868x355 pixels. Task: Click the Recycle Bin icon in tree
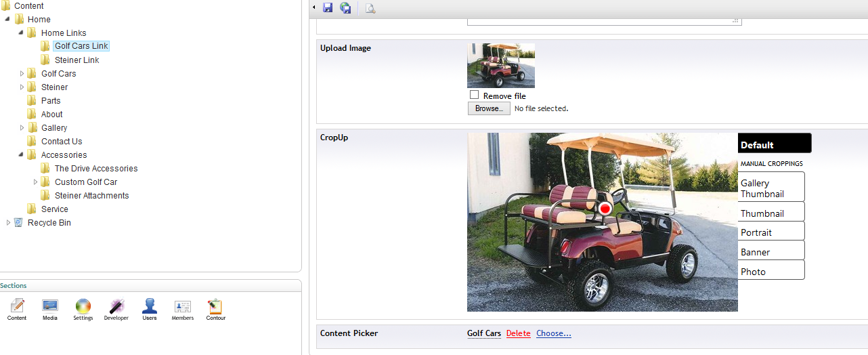coord(18,222)
